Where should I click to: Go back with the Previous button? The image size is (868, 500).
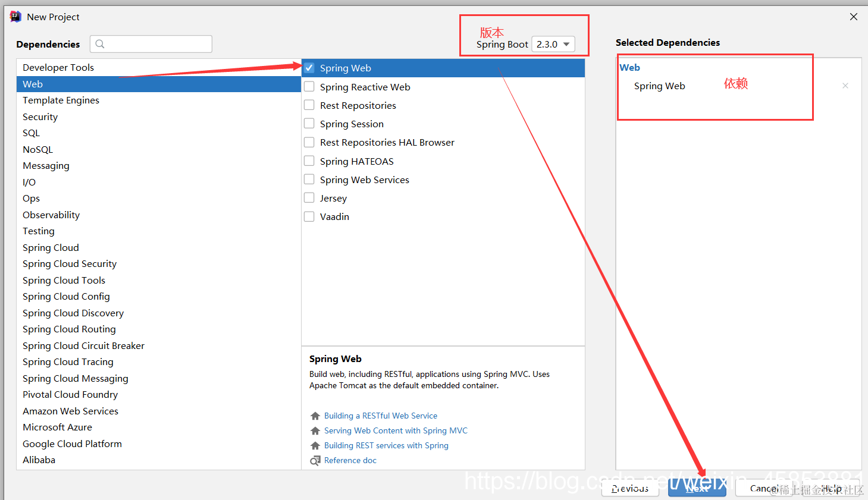(x=630, y=488)
